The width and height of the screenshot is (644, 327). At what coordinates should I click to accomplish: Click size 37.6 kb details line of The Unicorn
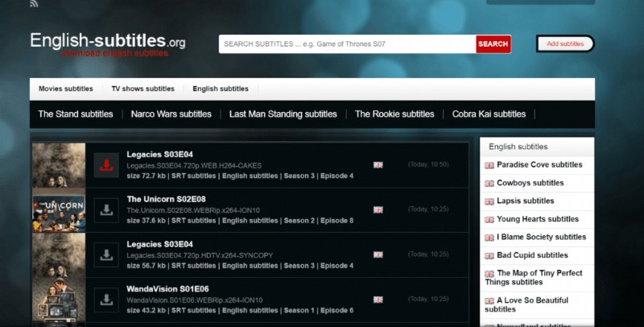click(x=240, y=221)
